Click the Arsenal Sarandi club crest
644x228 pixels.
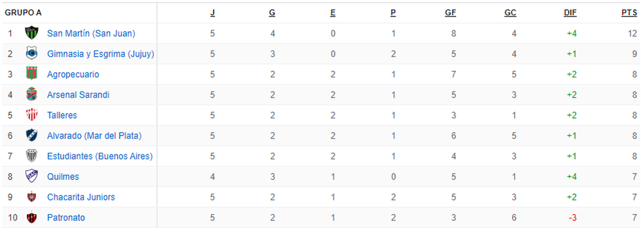coord(32,95)
